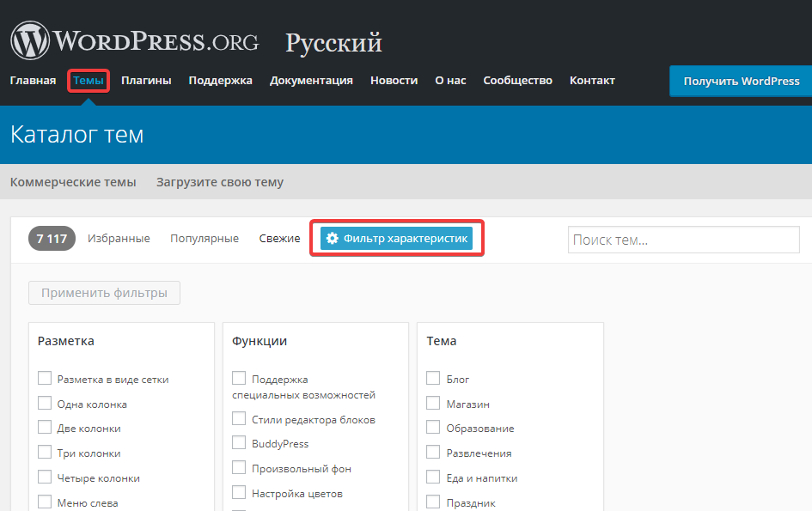
Task: Check the Еда и напитки option
Action: [x=433, y=477]
